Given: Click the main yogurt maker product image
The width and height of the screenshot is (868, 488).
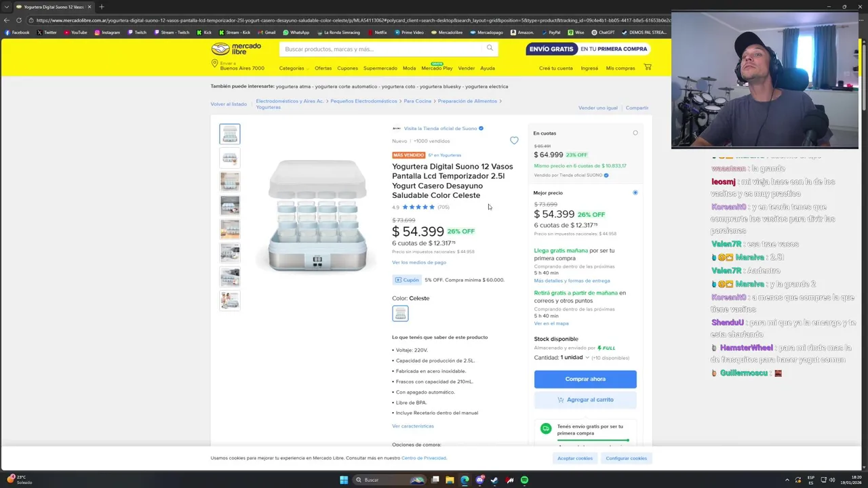Looking at the screenshot, I should click(x=317, y=216).
